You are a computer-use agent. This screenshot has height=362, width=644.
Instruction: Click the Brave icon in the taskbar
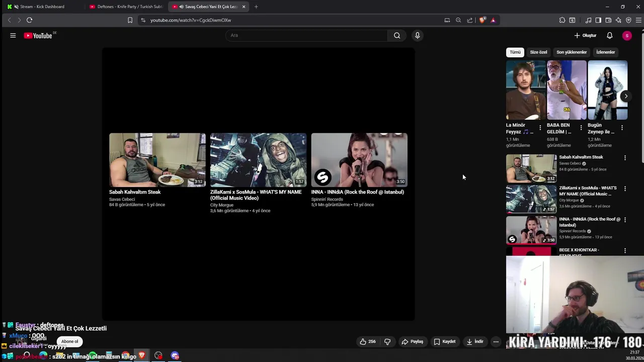[142, 355]
